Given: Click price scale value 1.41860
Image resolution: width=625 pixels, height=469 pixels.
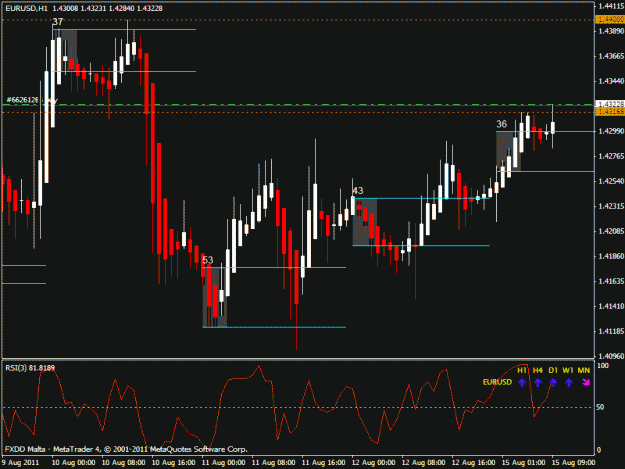Looking at the screenshot, I should click(x=611, y=256).
